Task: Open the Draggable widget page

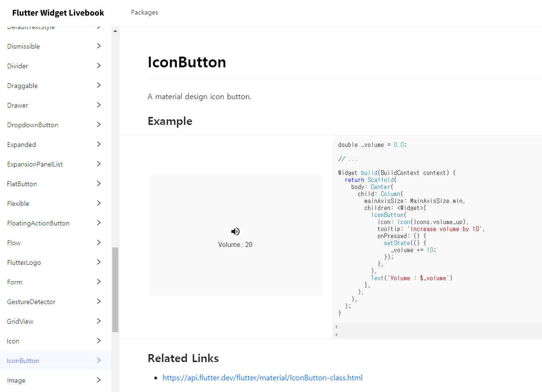Action: [22, 86]
